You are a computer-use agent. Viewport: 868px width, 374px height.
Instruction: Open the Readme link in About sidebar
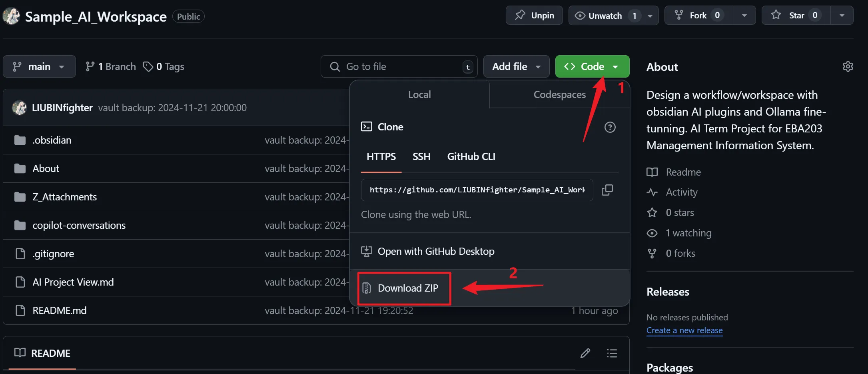[683, 172]
